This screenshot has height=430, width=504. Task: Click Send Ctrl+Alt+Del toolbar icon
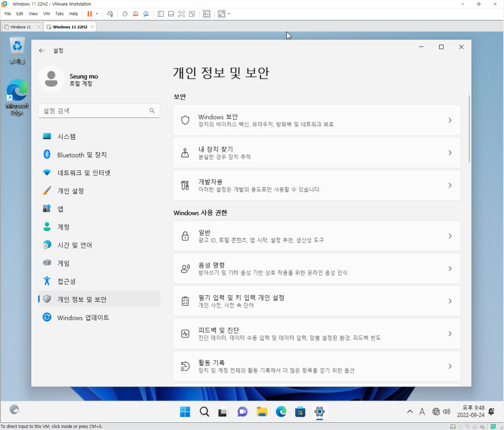110,14
